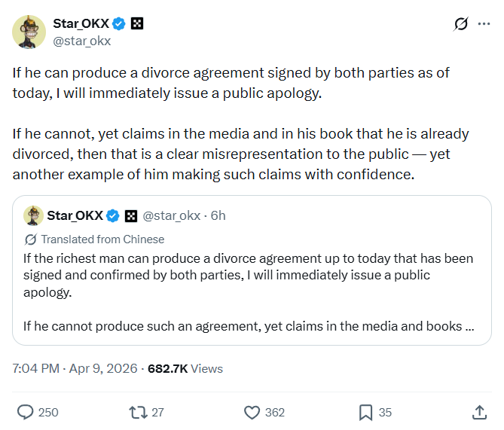Click the OKX badge in quoted post

(130, 216)
